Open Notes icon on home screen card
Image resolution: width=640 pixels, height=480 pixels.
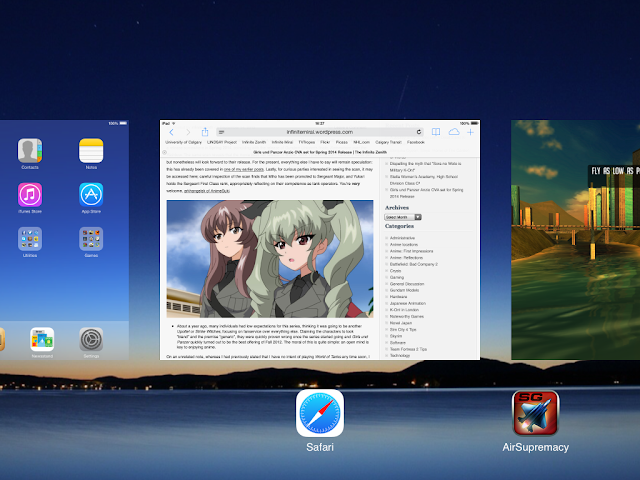click(x=91, y=150)
